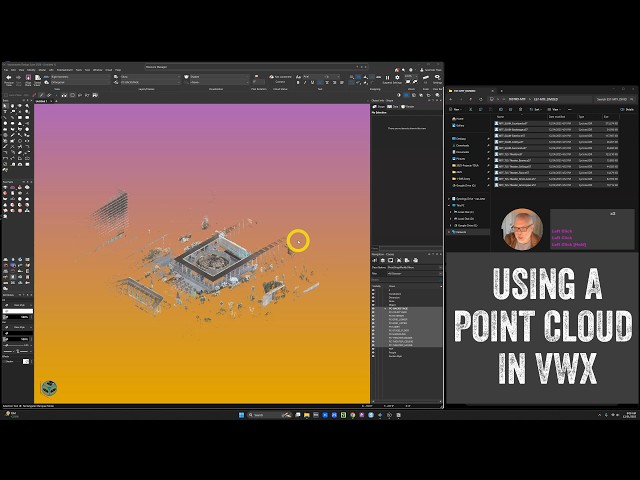Click the pen color swatch in Attributes
Viewport: 640px width, 480px height.
point(18,333)
